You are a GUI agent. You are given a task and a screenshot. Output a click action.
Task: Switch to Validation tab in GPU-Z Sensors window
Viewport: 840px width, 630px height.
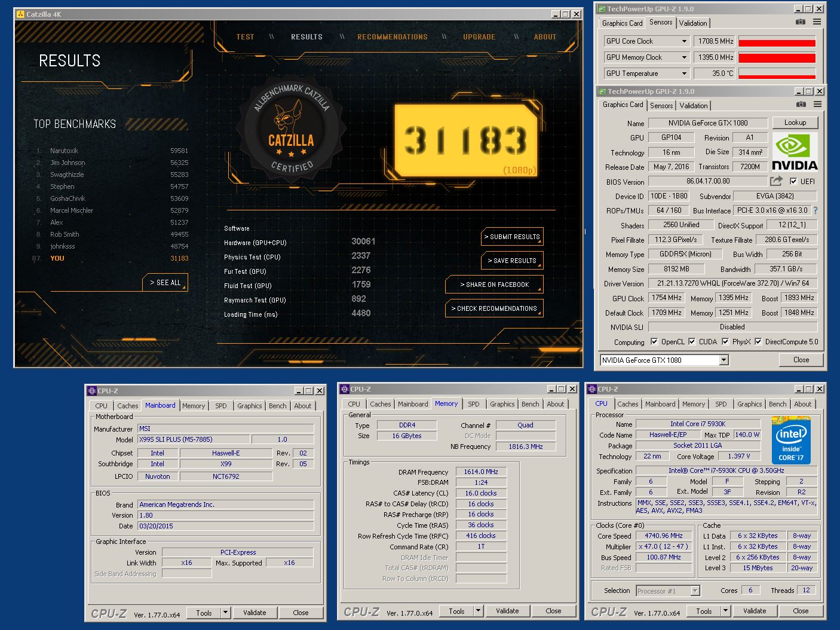693,23
